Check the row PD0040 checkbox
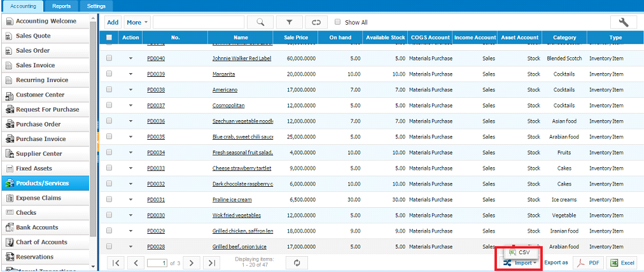644x272 pixels. pos(109,58)
